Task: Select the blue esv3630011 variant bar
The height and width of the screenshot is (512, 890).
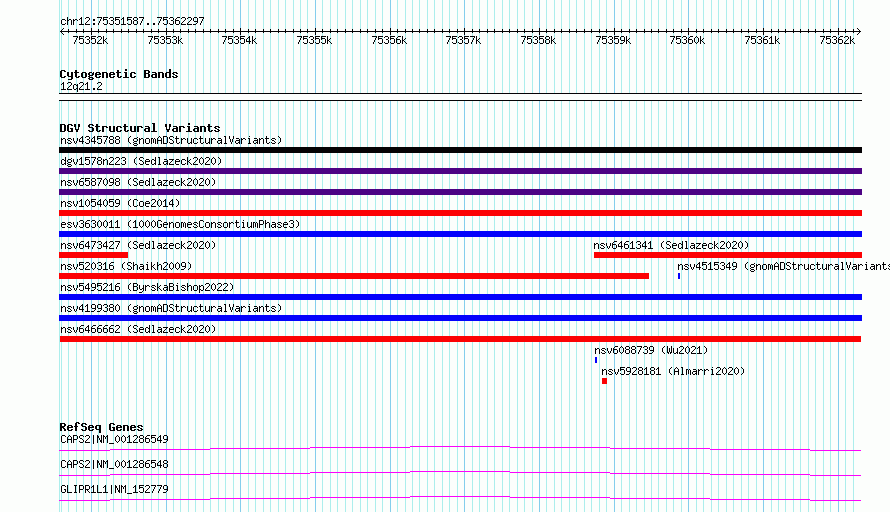Action: [460, 234]
